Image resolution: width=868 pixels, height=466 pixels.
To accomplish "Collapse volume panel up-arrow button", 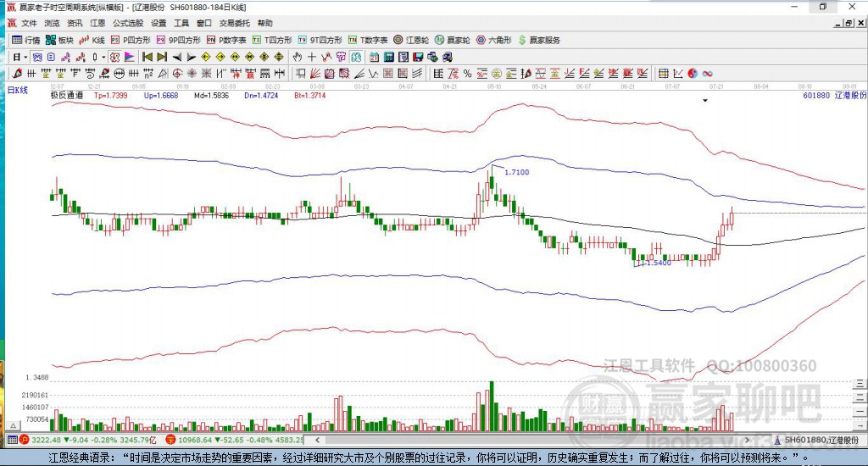I will click(x=14, y=426).
